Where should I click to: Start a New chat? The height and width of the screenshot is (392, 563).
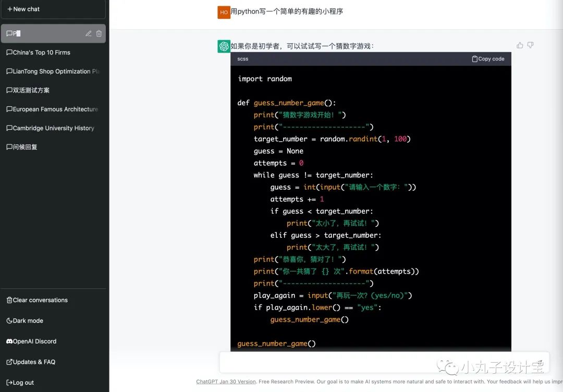coord(53,9)
